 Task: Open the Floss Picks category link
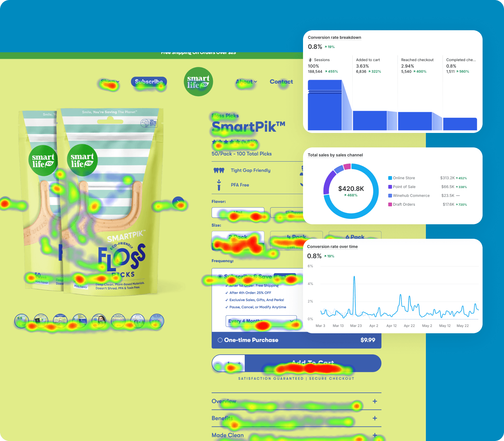pyautogui.click(x=225, y=116)
